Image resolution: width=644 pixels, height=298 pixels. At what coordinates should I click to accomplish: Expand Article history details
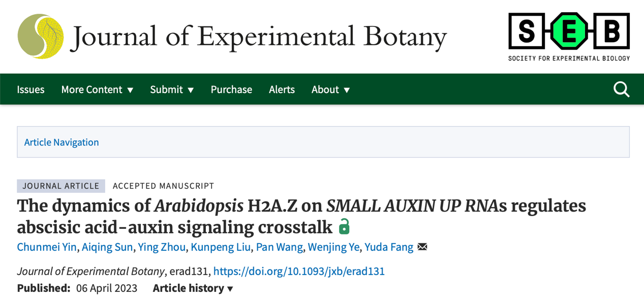coord(193,288)
